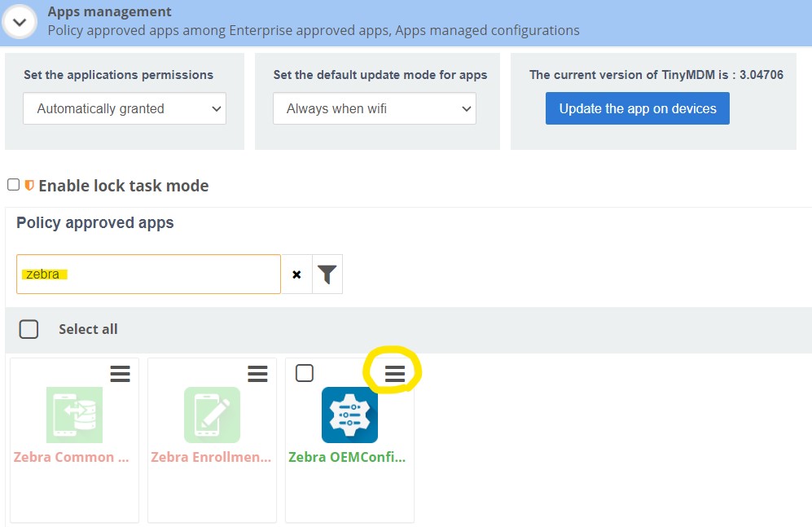Click the Zebra Common phone transfer icon
The height and width of the screenshot is (527, 812).
point(74,415)
